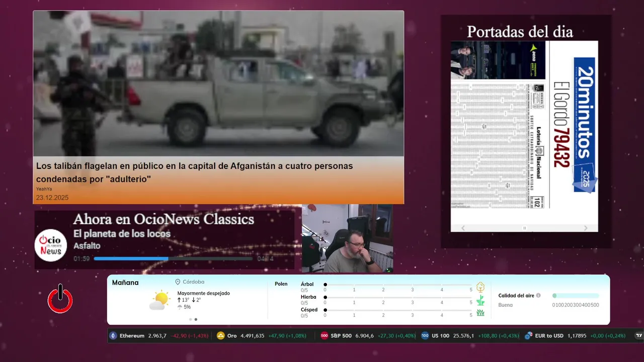
Task: Go to previous cover with left arrow
Action: 463,228
